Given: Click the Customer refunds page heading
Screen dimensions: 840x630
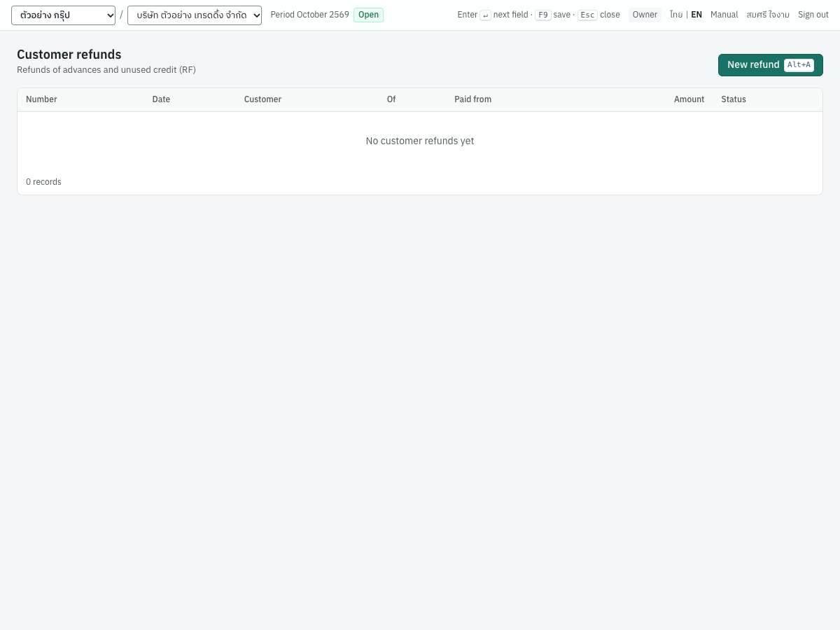Looking at the screenshot, I should [x=69, y=55].
